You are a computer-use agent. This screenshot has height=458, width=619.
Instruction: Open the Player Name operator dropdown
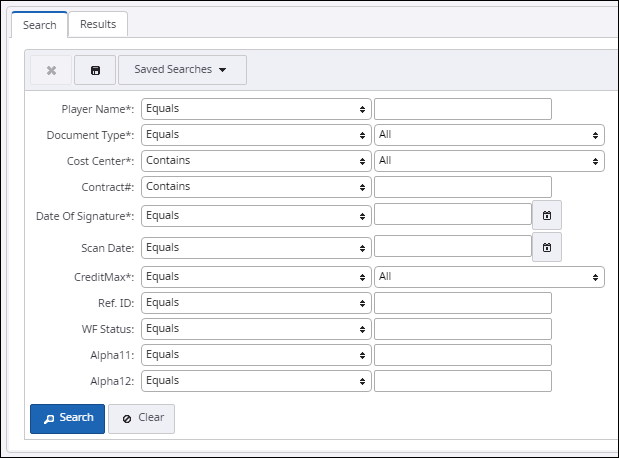click(x=256, y=109)
